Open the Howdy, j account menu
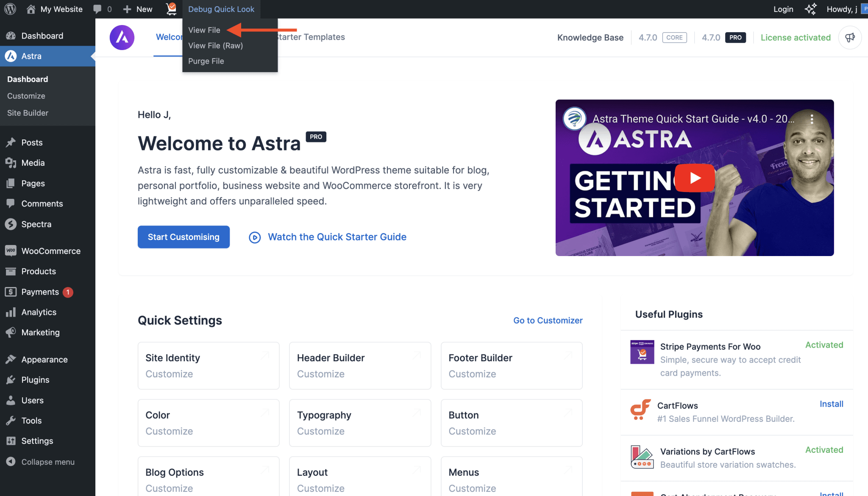The width and height of the screenshot is (868, 496). coord(842,9)
